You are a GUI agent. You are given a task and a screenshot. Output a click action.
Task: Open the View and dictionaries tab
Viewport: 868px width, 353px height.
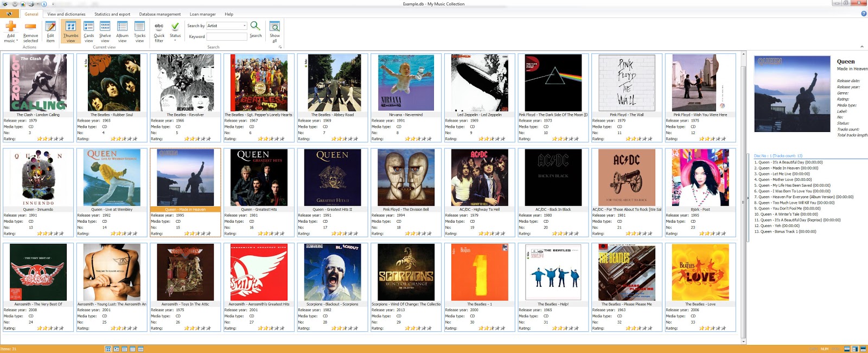tap(66, 14)
